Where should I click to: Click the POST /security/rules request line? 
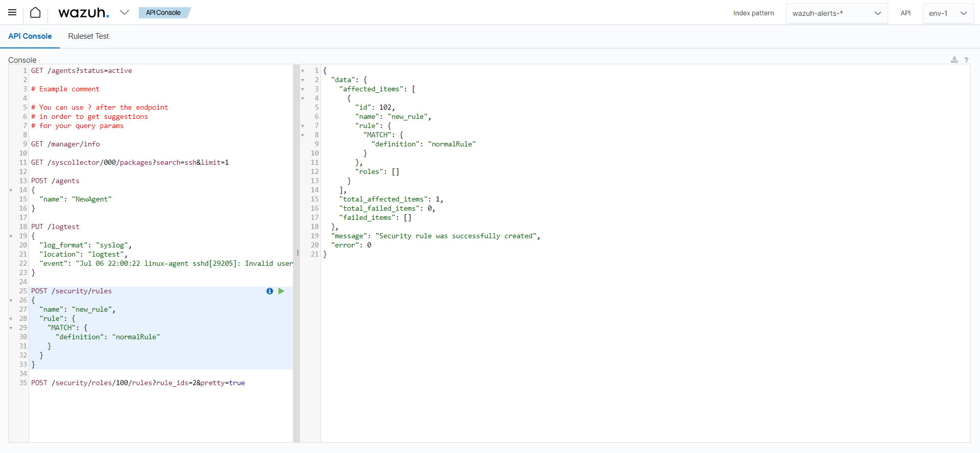[71, 291]
